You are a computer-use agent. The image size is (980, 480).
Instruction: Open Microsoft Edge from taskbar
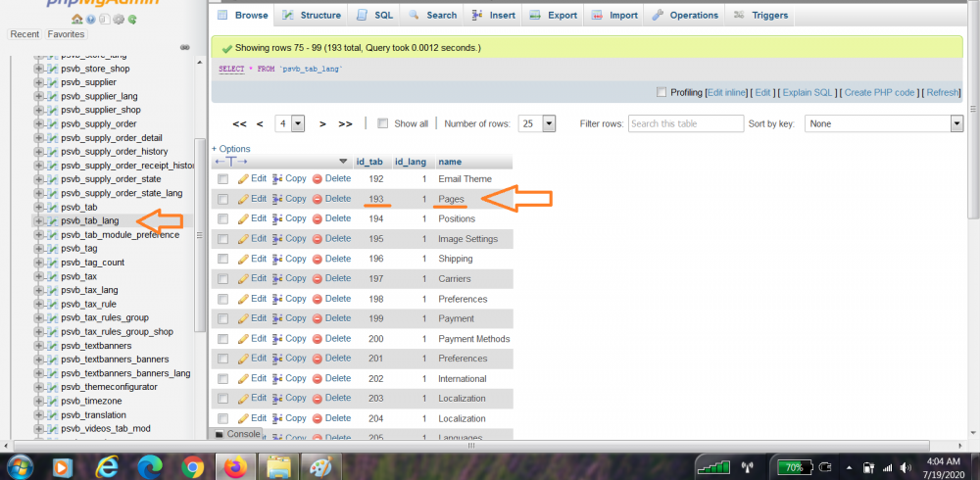[x=150, y=466]
